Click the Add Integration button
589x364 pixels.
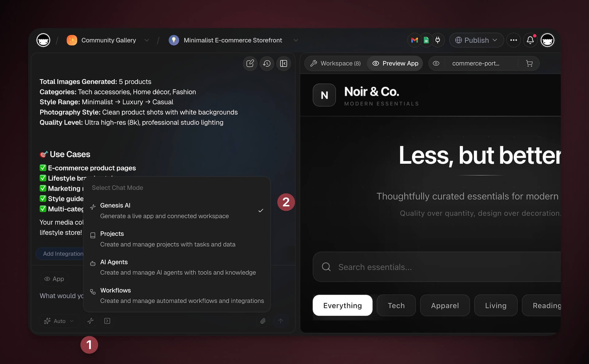point(63,254)
